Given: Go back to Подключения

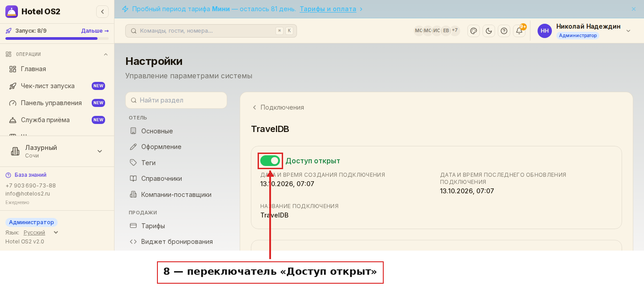Looking at the screenshot, I should tap(278, 107).
